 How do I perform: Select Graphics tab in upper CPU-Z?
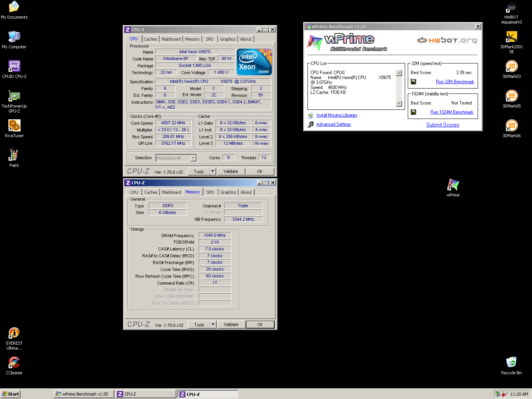pos(228,39)
